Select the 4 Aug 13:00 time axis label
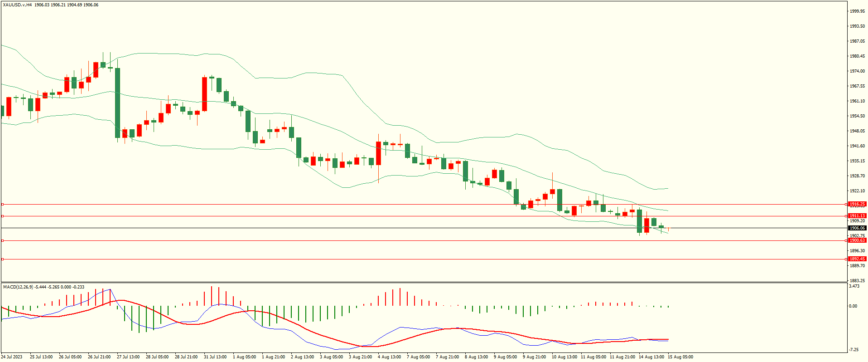This screenshot has width=868, height=362. click(x=389, y=357)
